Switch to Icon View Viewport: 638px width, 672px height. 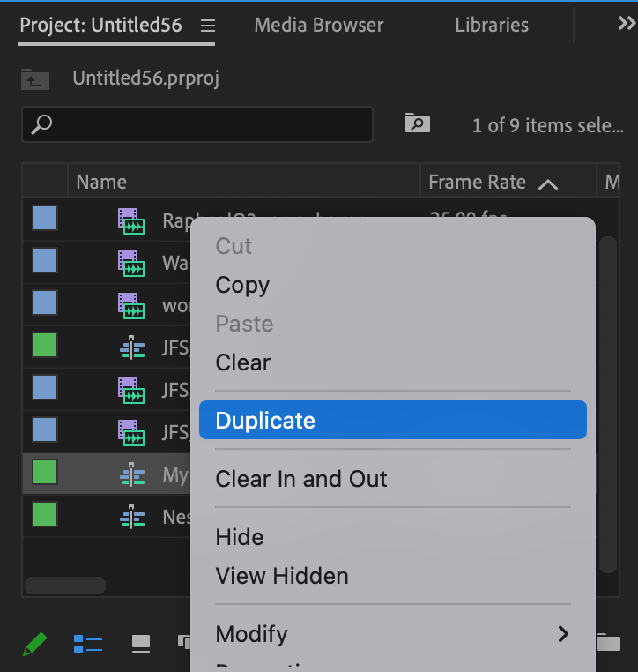click(x=141, y=644)
